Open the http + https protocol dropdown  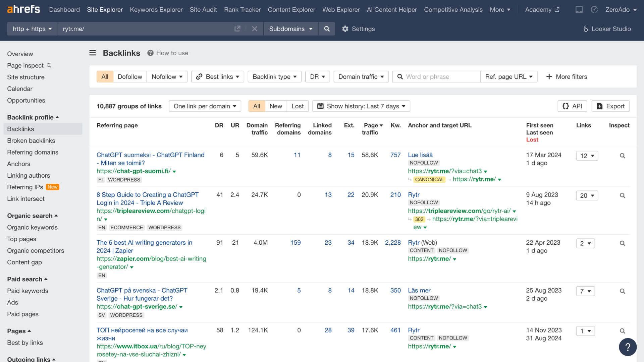click(x=33, y=29)
